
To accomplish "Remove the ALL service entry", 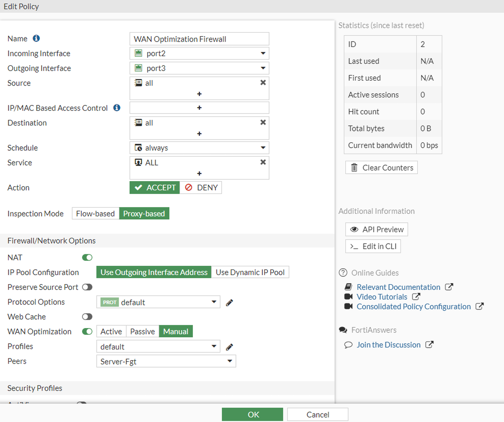I will [262, 162].
